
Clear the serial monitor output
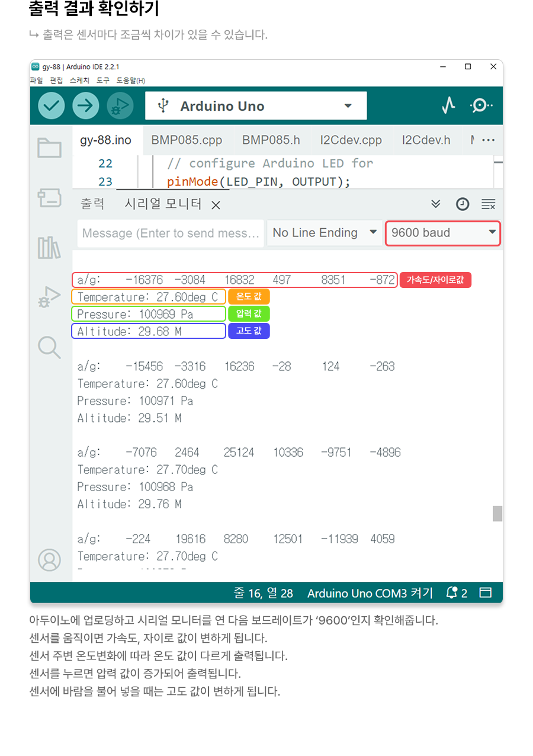pyautogui.click(x=488, y=204)
